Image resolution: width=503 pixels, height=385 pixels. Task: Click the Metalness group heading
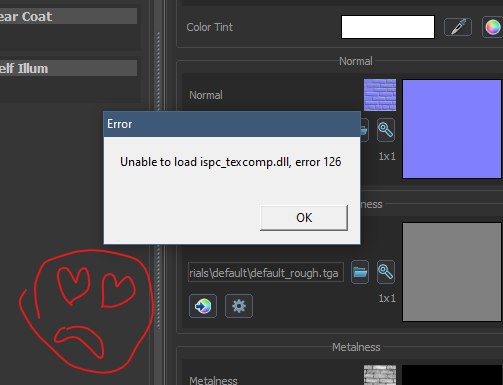(356, 347)
